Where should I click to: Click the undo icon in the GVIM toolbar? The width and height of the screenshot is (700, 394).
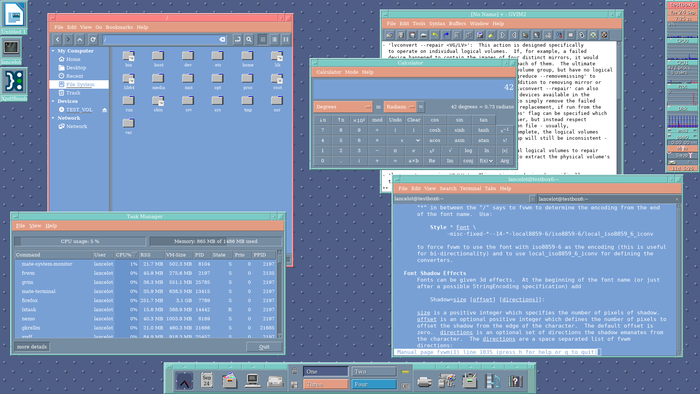pos(435,35)
